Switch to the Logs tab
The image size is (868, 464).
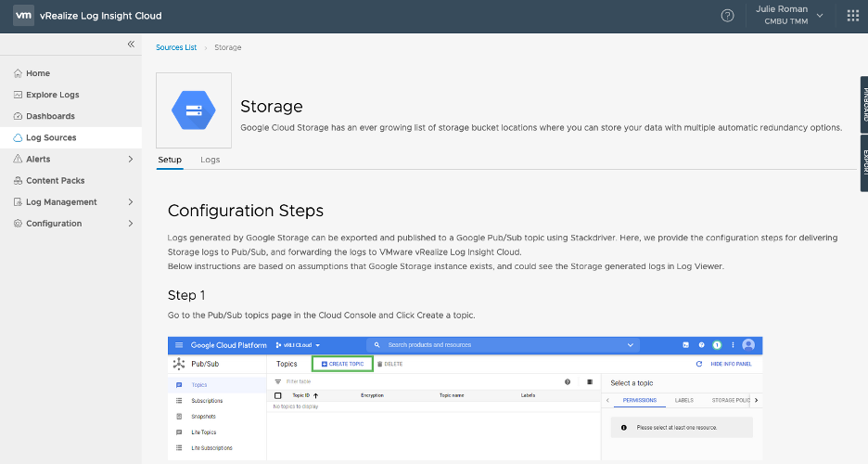[211, 160]
